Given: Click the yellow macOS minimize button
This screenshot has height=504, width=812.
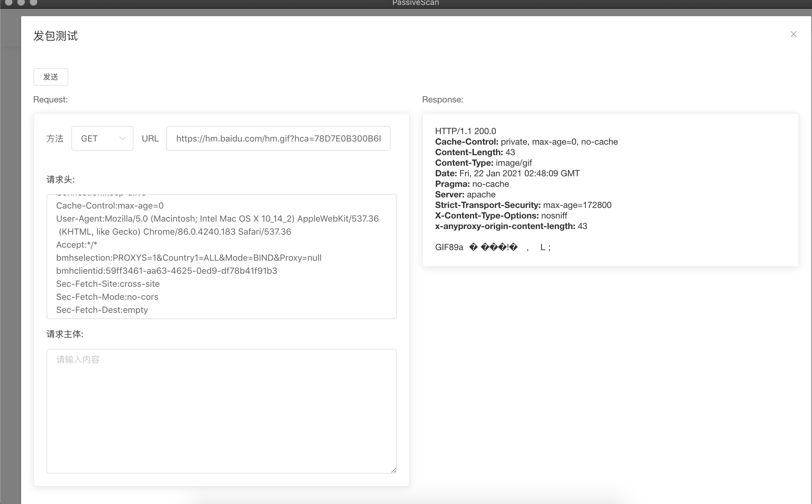Looking at the screenshot, I should (x=21, y=2).
